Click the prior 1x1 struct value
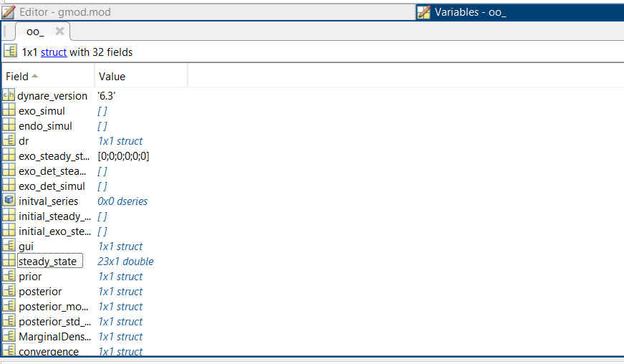This screenshot has width=624, height=364. click(x=120, y=277)
